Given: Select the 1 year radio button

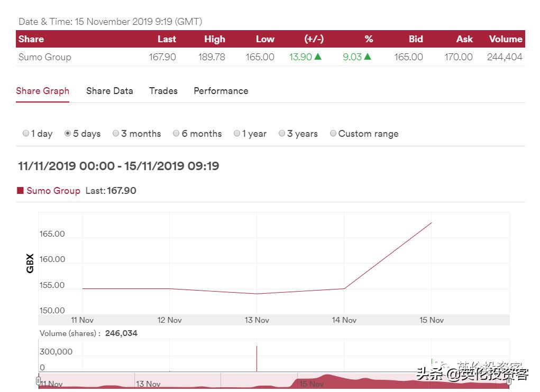Looking at the screenshot, I should pos(236,133).
